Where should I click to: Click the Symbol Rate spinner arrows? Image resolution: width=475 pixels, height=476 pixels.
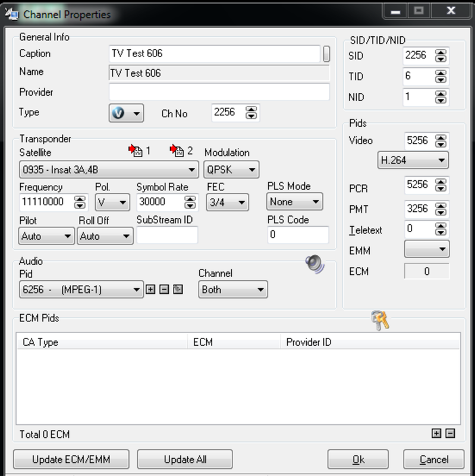pos(190,202)
